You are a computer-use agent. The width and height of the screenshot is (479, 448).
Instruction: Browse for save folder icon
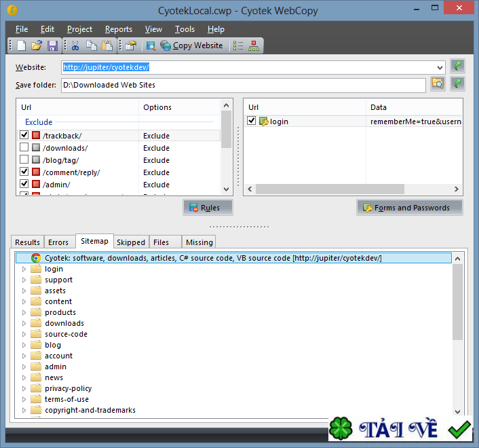(438, 83)
